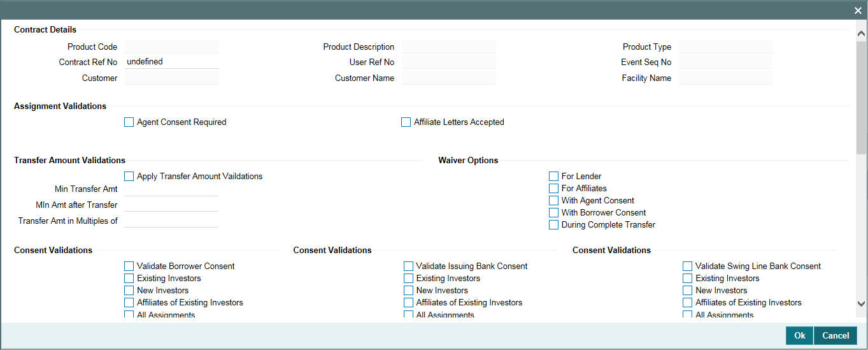Screen dimensions: 868x350
Task: Focus the Product Code field
Action: 172,47
